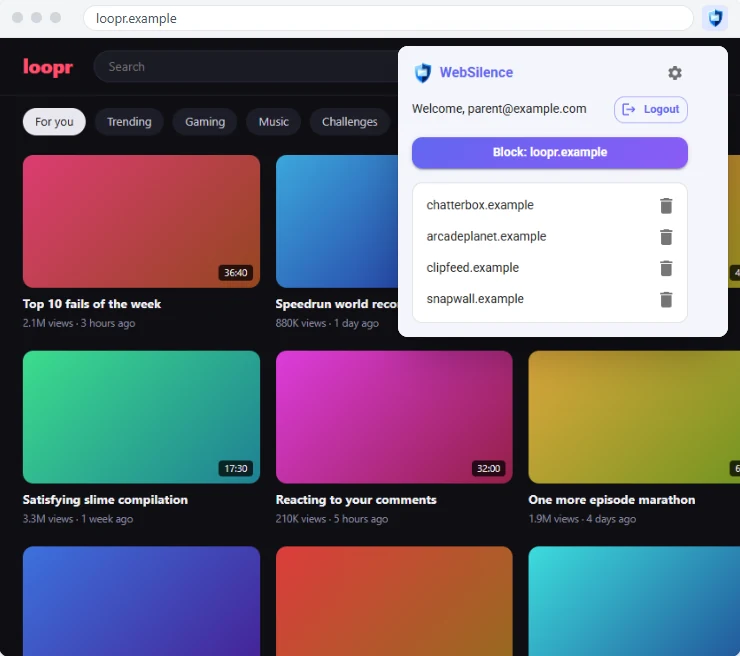Remove arcadeplanet.example using its trash icon
740x656 pixels.
tap(666, 237)
